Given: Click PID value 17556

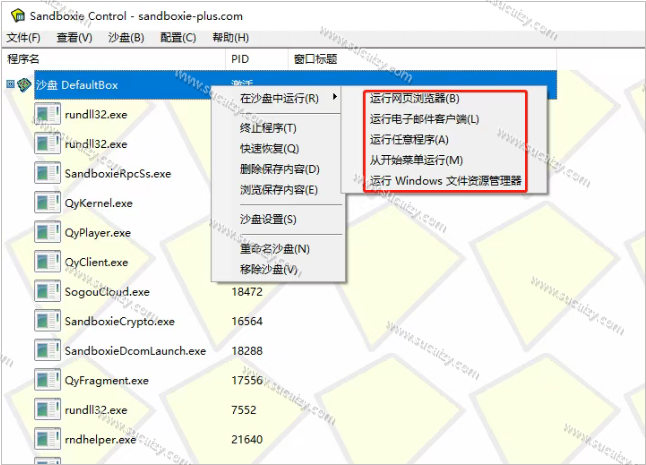Looking at the screenshot, I should (x=247, y=380).
